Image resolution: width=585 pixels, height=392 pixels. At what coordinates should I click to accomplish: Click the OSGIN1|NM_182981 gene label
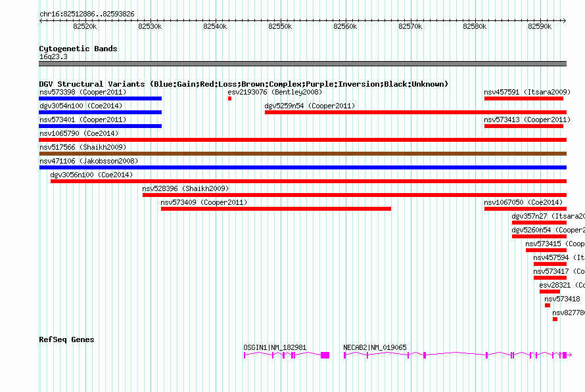point(275,347)
